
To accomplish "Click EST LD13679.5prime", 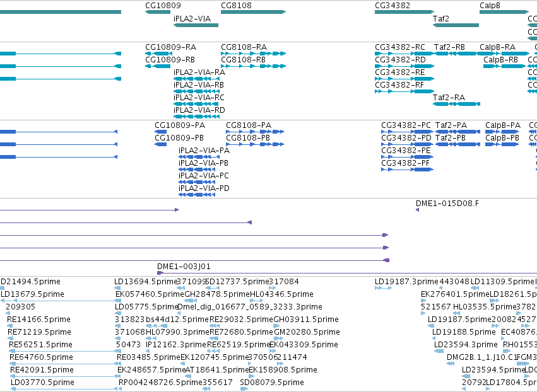I will point(61,301).
